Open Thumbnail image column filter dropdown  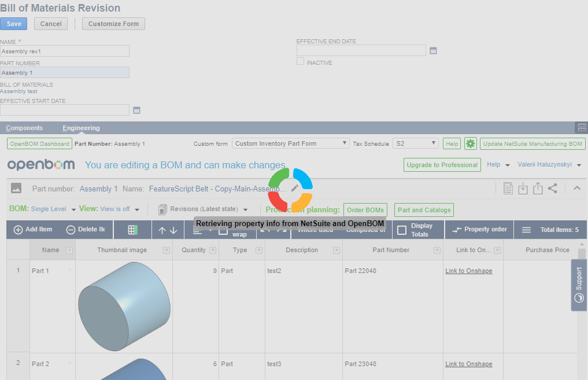[x=167, y=250]
